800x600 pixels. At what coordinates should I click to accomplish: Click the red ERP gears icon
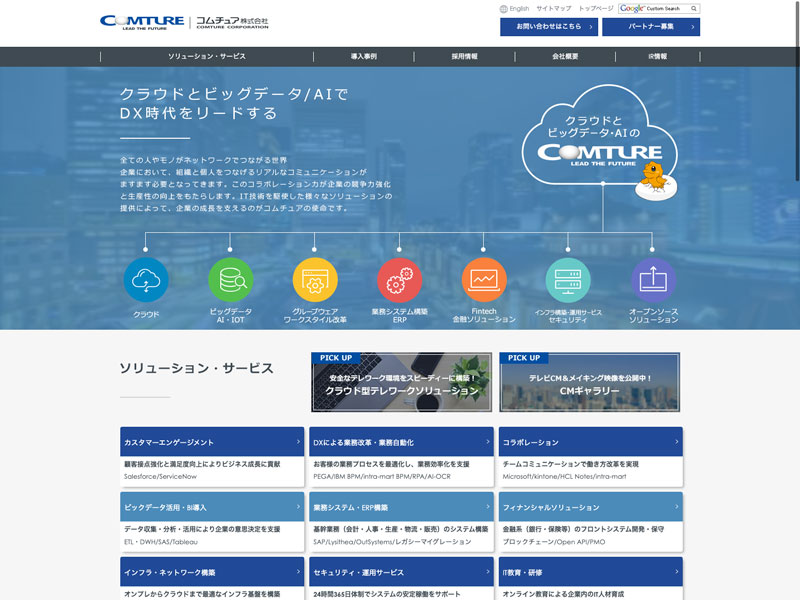pos(400,280)
